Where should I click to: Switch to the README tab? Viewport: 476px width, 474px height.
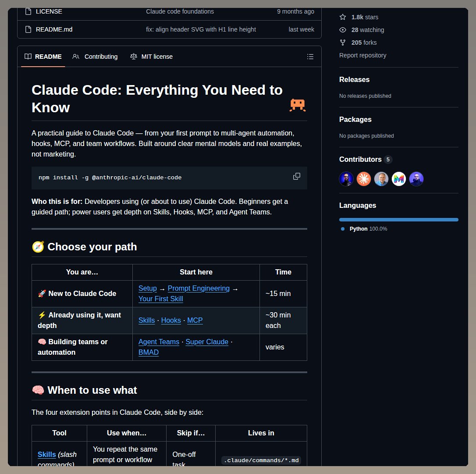click(43, 57)
